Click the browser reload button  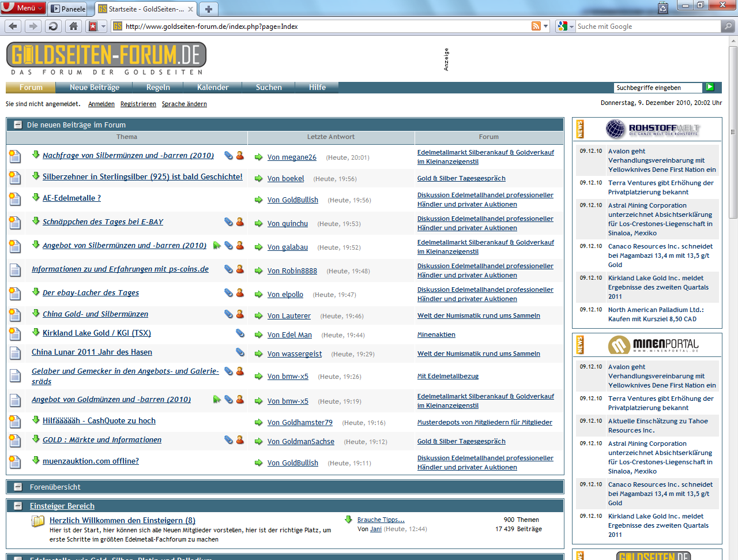pyautogui.click(x=53, y=26)
